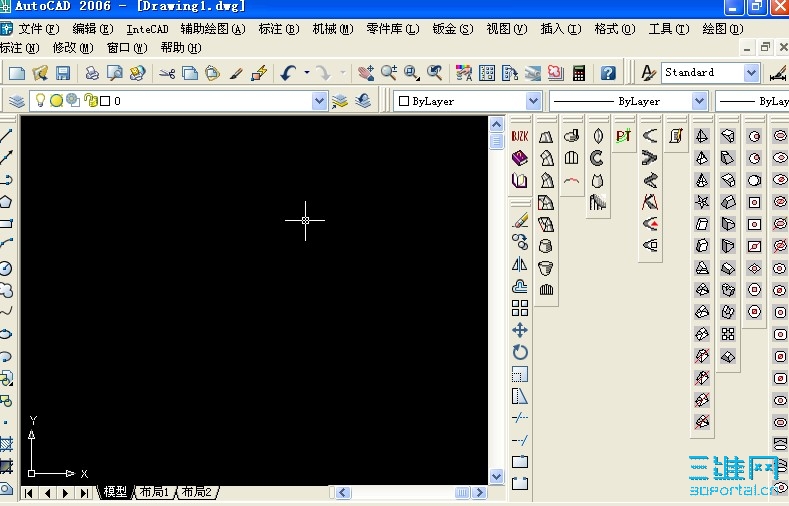Viewport: 789px width, 506px height.
Task: Open the QuickCalc calculator icon
Action: tap(579, 73)
